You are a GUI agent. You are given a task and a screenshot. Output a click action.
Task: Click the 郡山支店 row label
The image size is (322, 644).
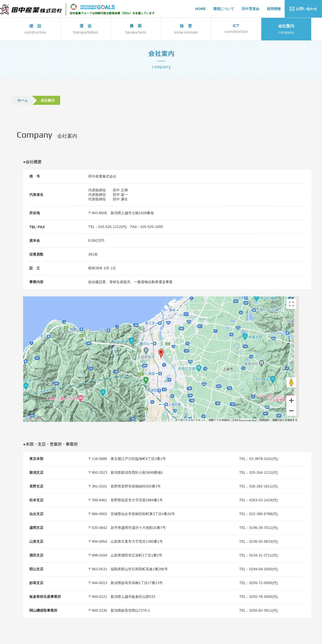(36, 569)
